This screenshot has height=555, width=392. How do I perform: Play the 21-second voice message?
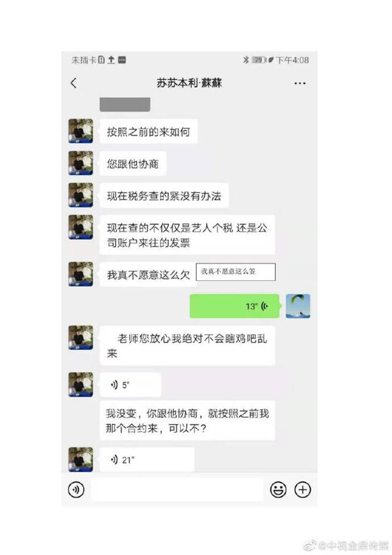click(147, 459)
